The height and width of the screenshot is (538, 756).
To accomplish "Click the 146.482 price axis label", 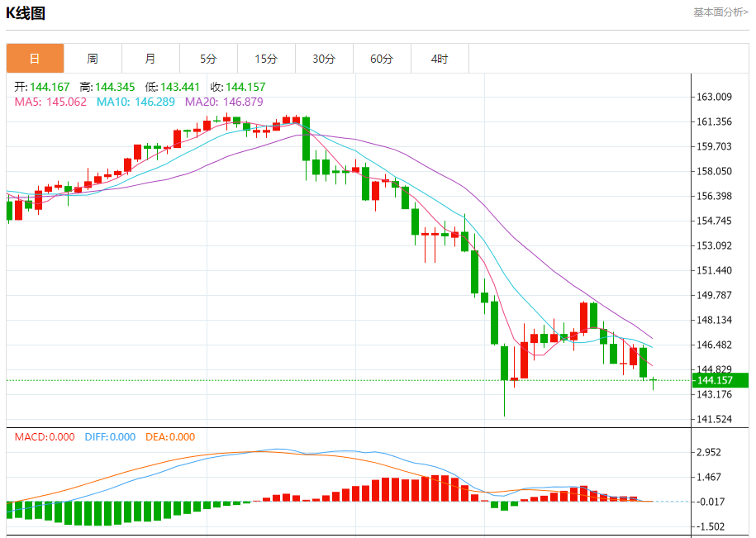I will tap(714, 345).
